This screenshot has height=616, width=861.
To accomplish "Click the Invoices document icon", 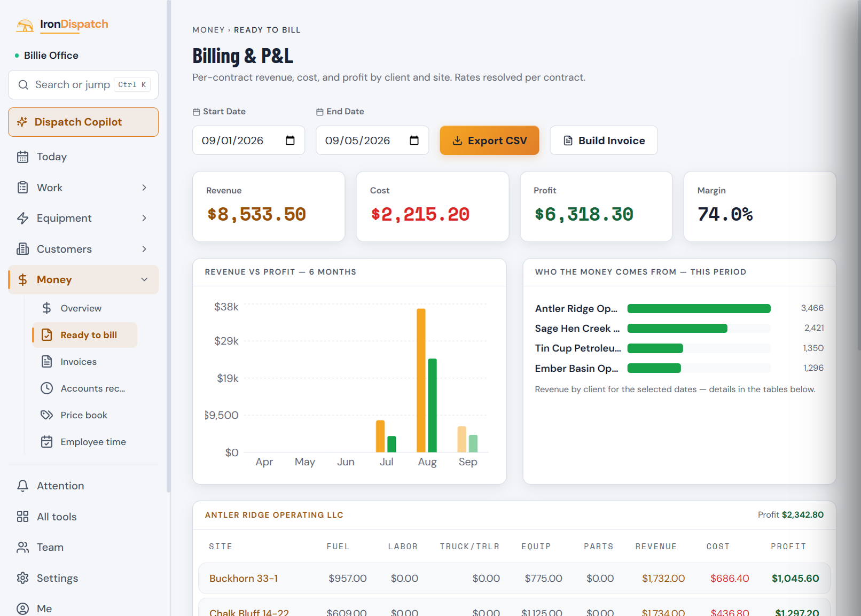I will click(47, 362).
